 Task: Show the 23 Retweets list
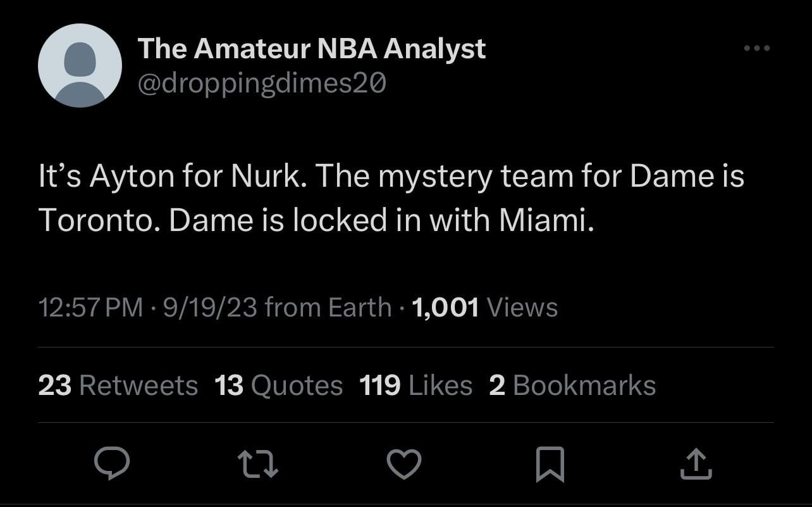tap(118, 385)
